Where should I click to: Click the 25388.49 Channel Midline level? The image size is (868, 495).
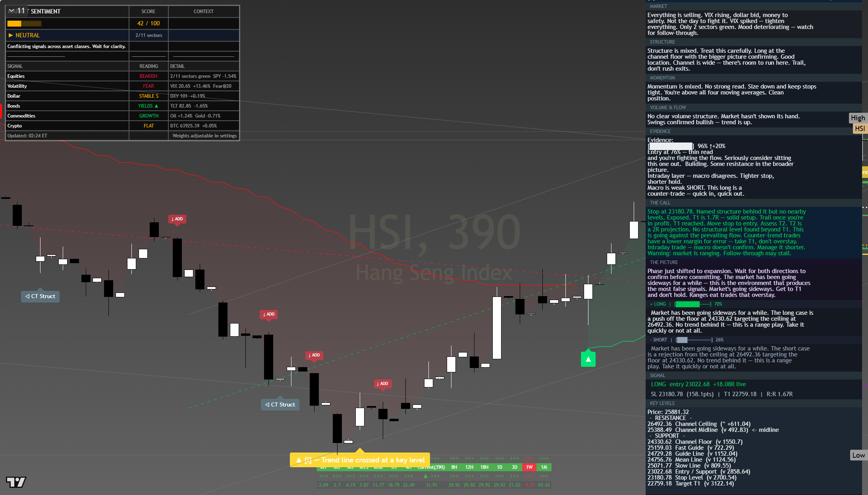point(713,430)
